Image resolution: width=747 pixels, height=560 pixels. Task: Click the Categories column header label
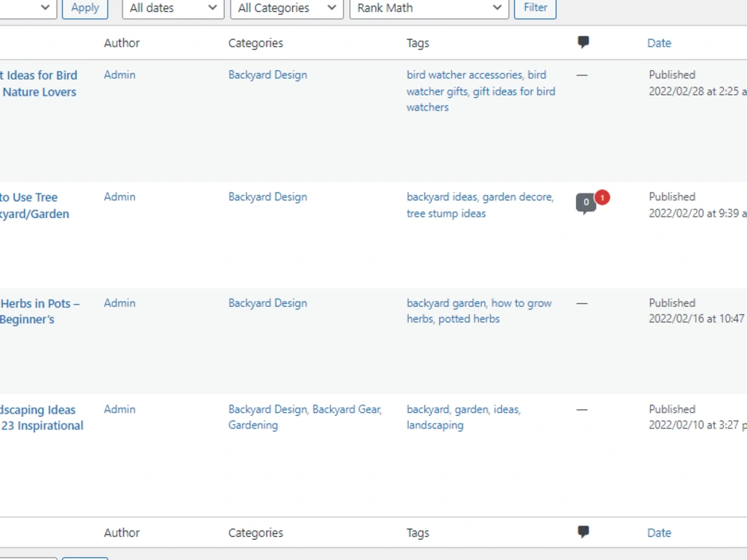tap(255, 43)
